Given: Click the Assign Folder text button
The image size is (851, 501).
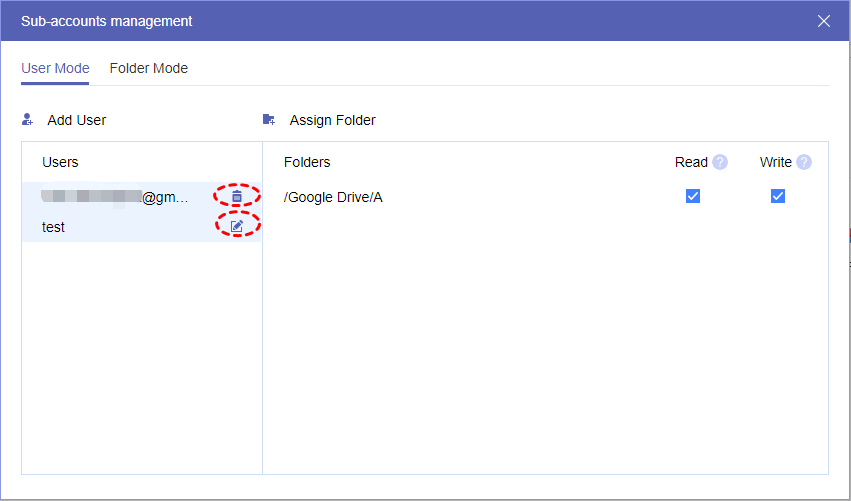Looking at the screenshot, I should pos(333,120).
